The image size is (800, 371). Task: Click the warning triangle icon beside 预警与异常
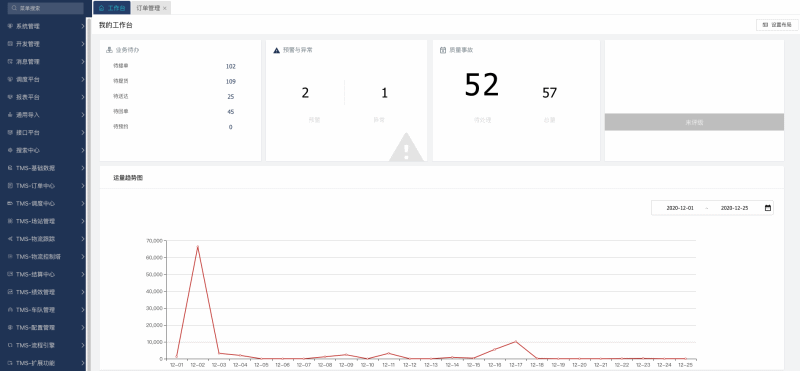pyautogui.click(x=277, y=51)
